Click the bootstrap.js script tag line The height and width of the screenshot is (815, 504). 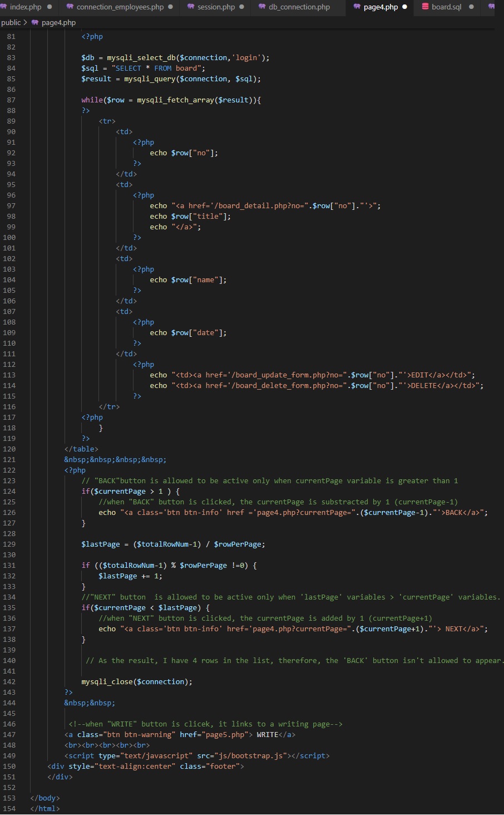(197, 756)
